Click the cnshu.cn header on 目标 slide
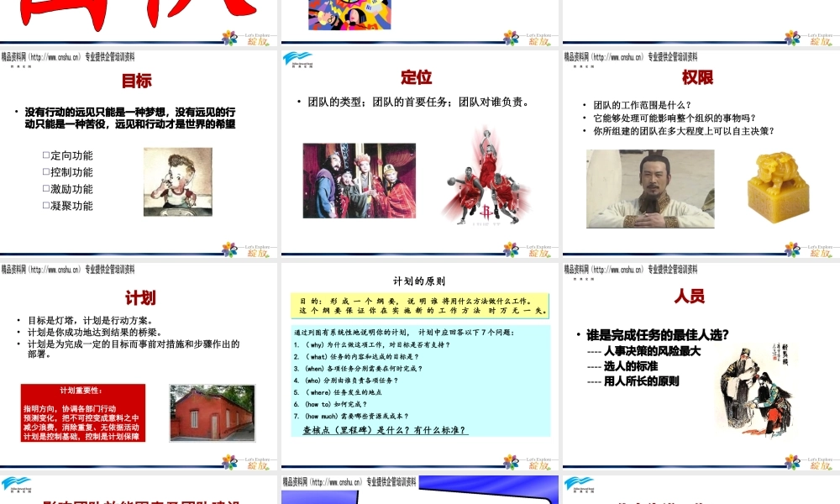This screenshot has width=840, height=504. coord(67,57)
